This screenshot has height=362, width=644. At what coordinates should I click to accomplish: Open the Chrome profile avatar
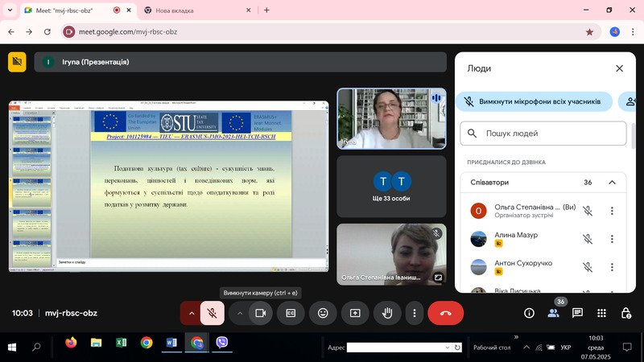[x=615, y=31]
